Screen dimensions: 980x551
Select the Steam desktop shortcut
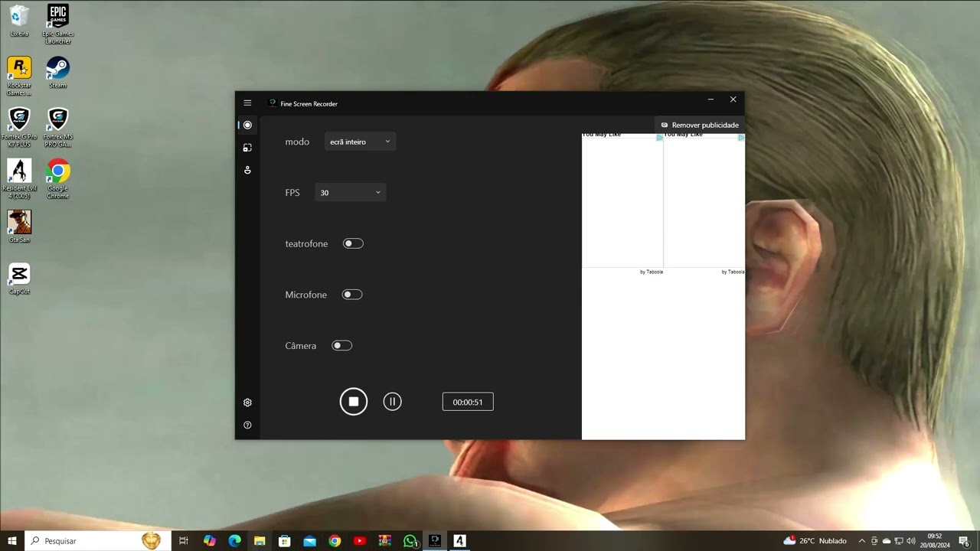coord(58,73)
